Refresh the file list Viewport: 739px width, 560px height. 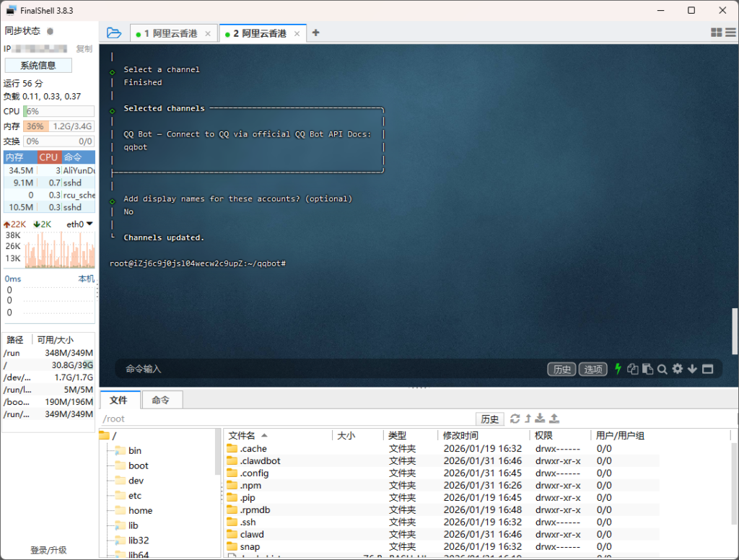[515, 419]
